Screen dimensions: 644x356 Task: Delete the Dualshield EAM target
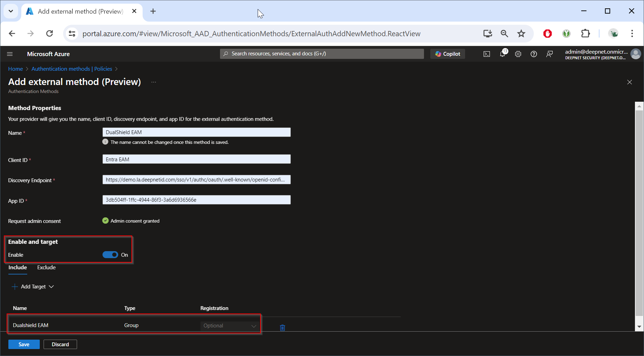282,327
